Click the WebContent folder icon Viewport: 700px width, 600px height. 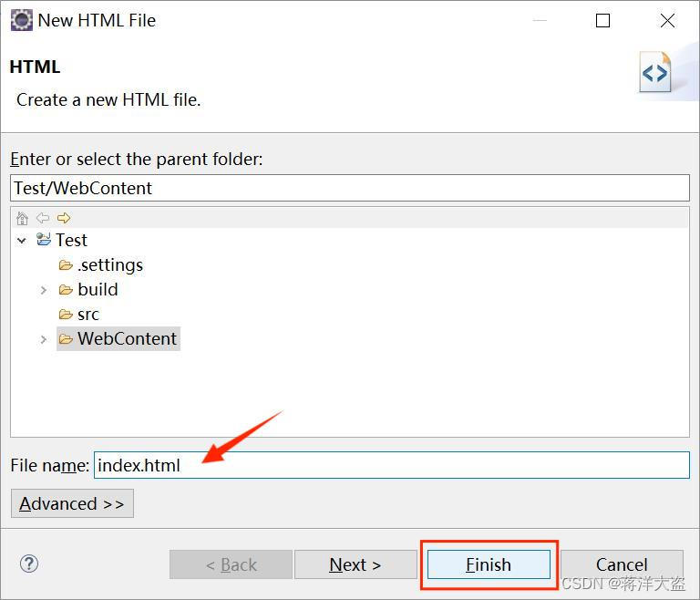[66, 339]
